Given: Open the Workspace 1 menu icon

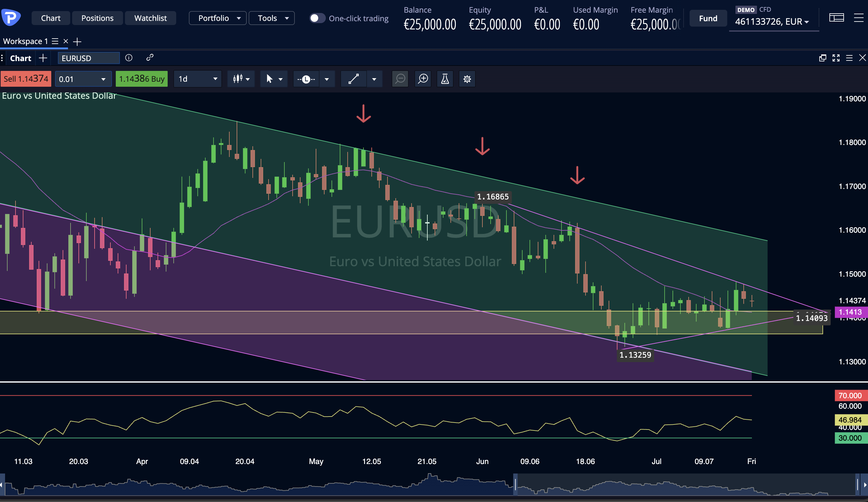Looking at the screenshot, I should click(x=55, y=41).
